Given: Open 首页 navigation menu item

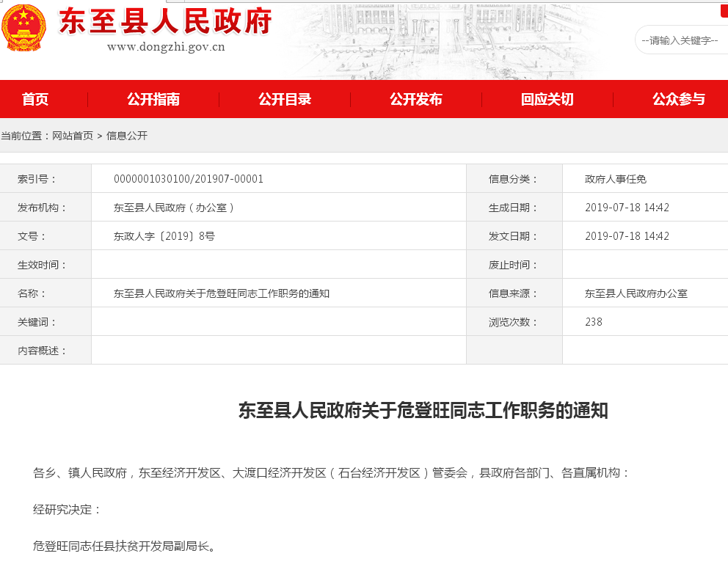Looking at the screenshot, I should pyautogui.click(x=34, y=99).
